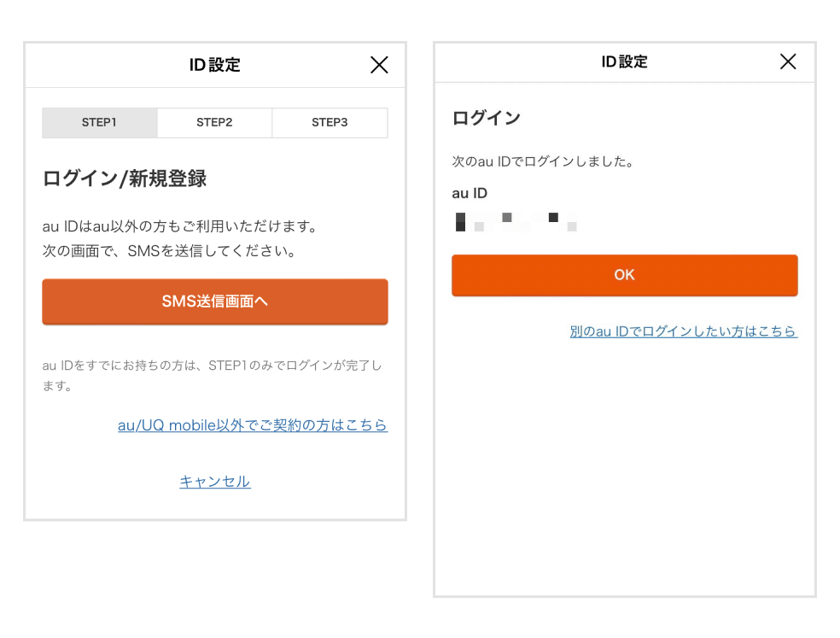Click the text 次のau IDでログインしました。
The width and height of the screenshot is (840, 638).
tap(543, 161)
